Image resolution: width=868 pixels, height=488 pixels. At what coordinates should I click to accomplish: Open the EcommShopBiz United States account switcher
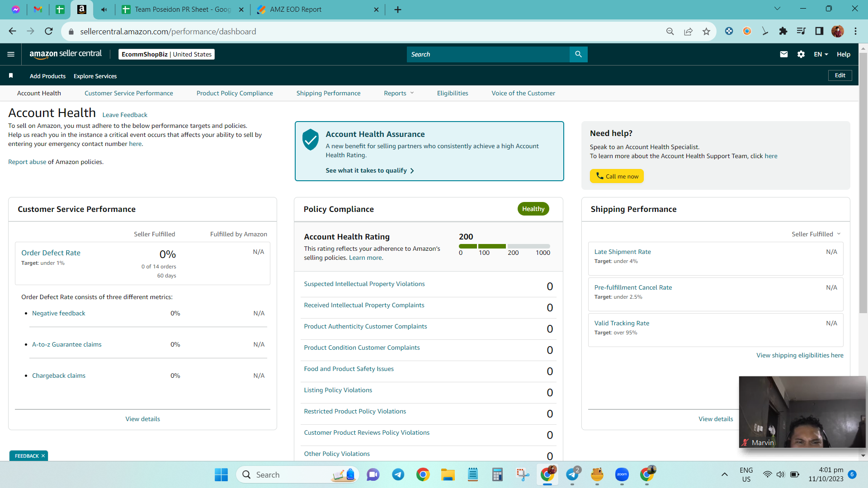[x=166, y=54]
